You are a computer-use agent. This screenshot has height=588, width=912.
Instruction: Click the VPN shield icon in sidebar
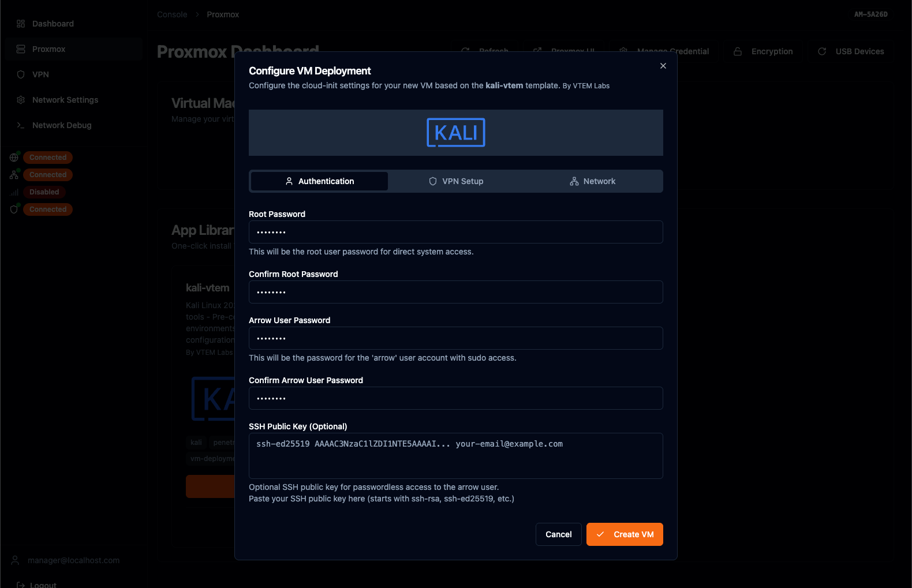(21, 74)
